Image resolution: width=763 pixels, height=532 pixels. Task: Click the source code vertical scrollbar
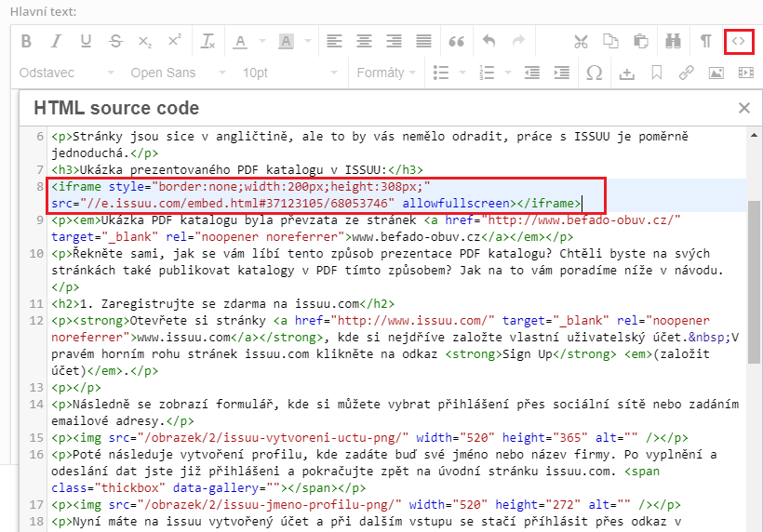click(754, 279)
